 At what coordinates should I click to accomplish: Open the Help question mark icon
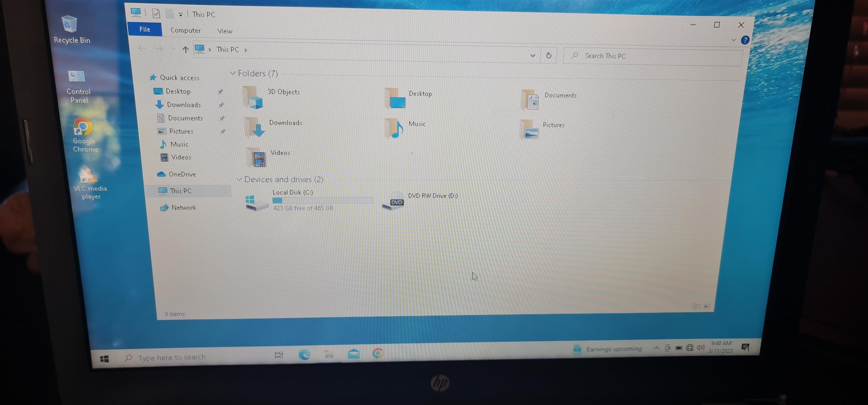pyautogui.click(x=745, y=40)
